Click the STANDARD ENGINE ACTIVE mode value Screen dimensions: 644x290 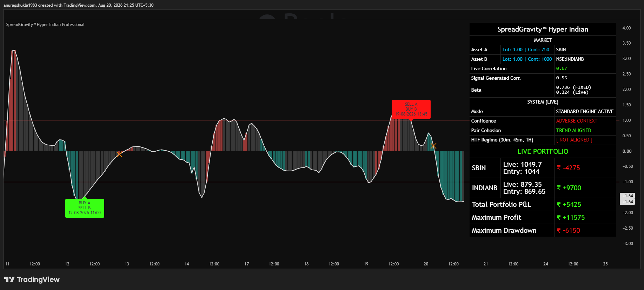[x=585, y=112]
